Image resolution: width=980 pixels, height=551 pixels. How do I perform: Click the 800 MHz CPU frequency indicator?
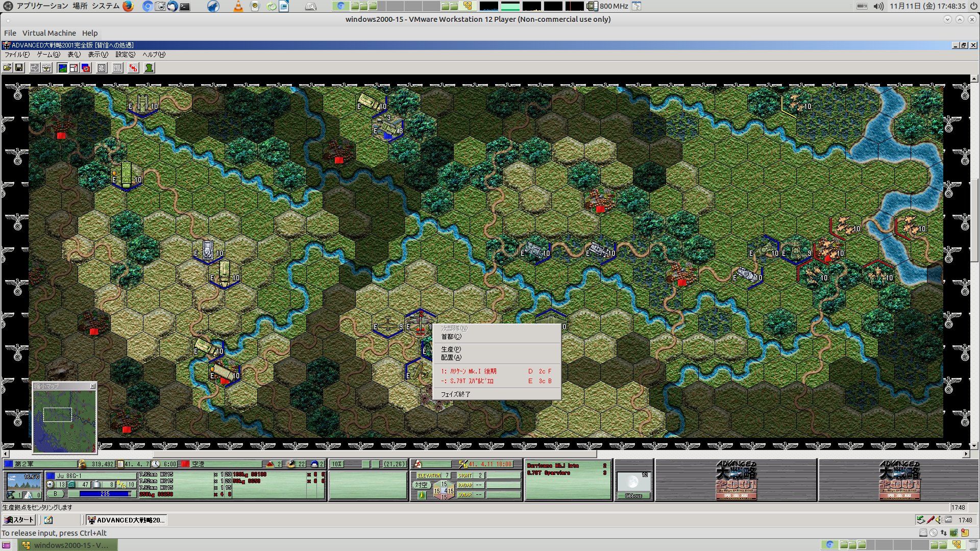click(x=608, y=6)
